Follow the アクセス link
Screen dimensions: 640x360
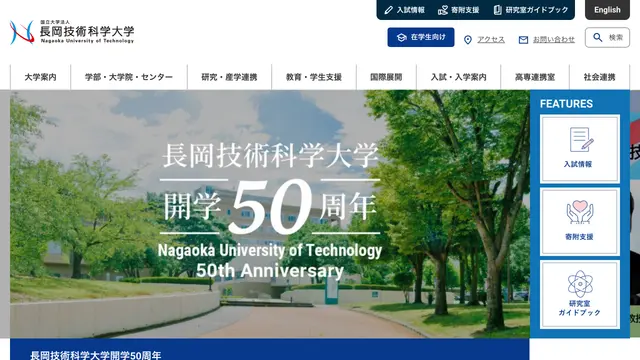(x=491, y=40)
